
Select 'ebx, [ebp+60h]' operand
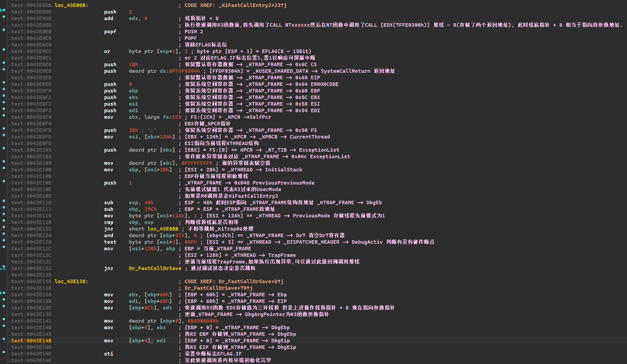151,295
